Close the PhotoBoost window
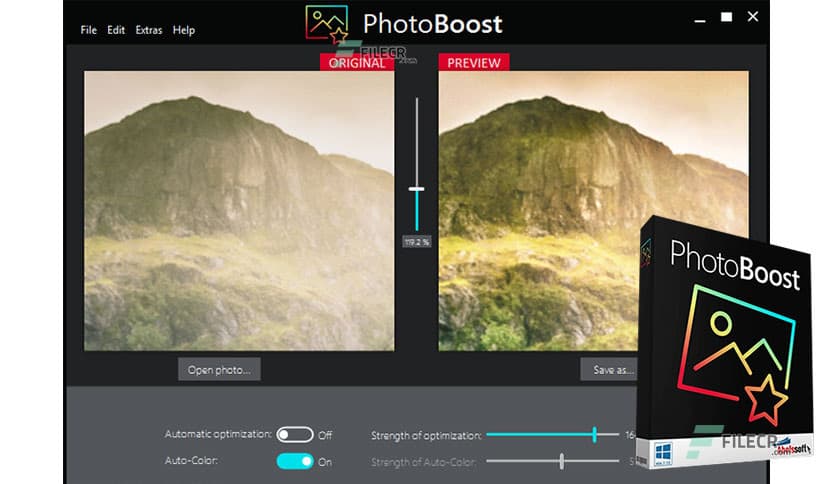This screenshot has width=836, height=484. pyautogui.click(x=753, y=17)
